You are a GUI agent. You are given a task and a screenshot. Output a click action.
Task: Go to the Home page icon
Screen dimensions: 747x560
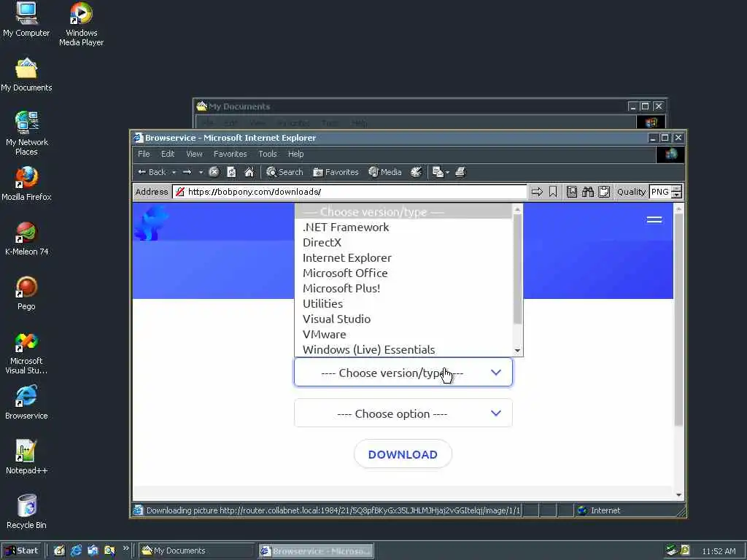pos(249,172)
